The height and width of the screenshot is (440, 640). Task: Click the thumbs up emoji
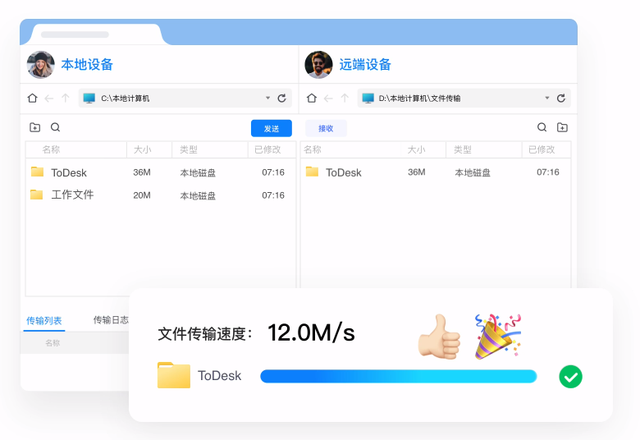[440, 337]
